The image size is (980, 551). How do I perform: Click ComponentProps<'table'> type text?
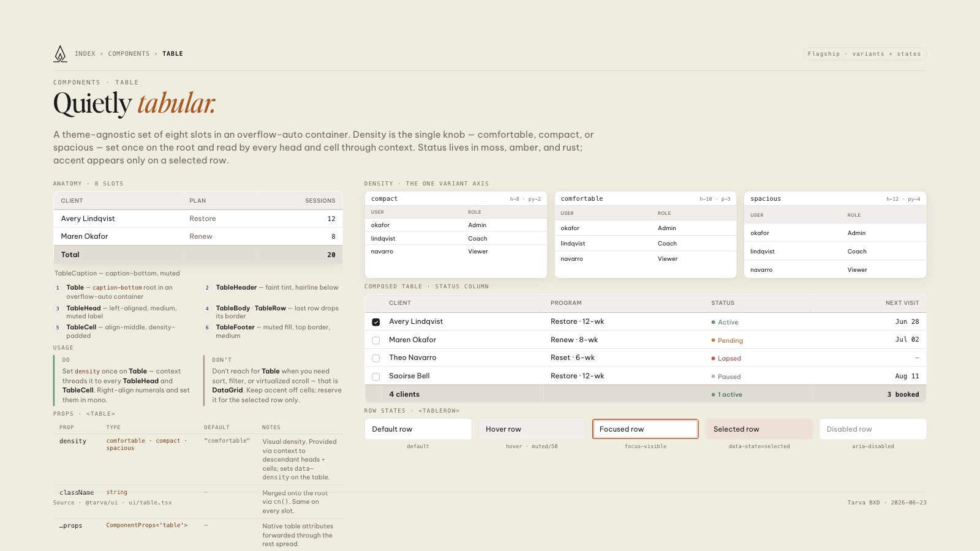[147, 525]
